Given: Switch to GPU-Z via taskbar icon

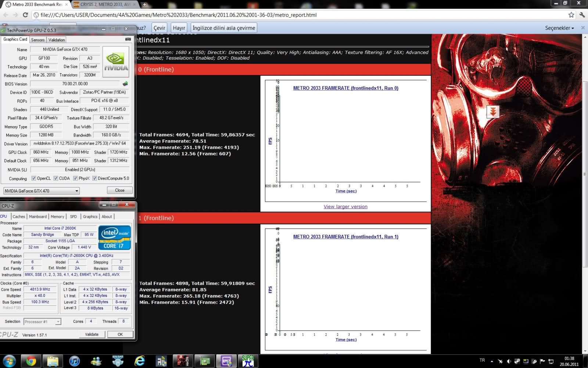Looking at the screenshot, I should click(205, 361).
